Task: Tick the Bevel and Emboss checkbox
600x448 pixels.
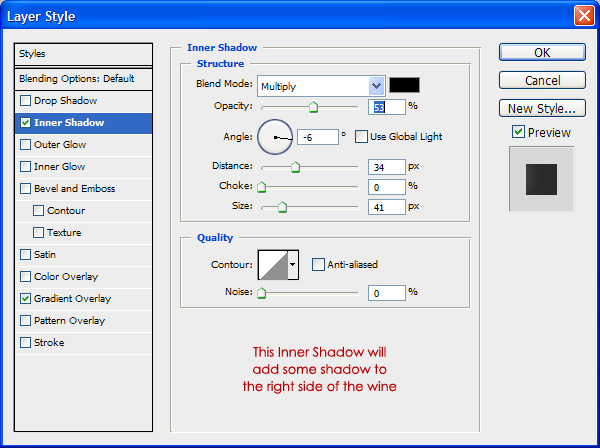Action: tap(25, 189)
